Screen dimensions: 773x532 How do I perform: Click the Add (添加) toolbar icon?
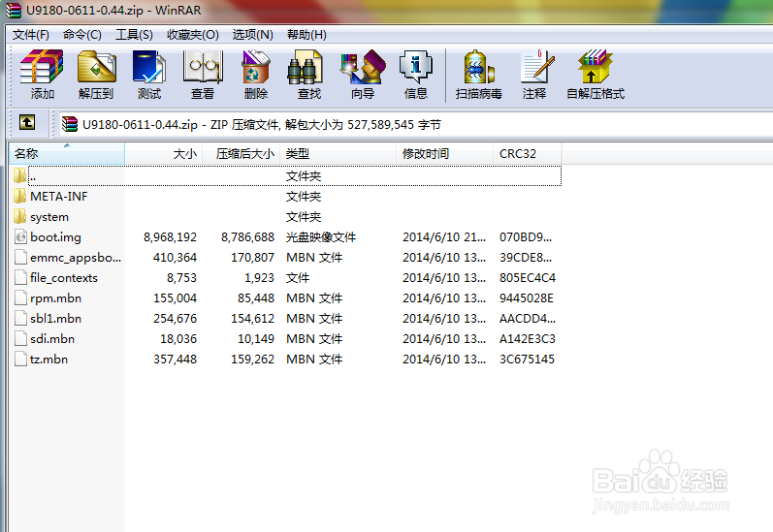point(42,67)
